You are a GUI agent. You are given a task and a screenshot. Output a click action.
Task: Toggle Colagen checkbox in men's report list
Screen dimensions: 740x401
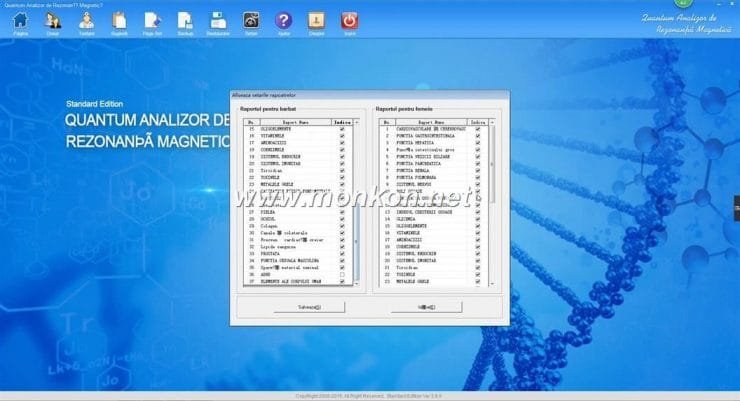342,226
